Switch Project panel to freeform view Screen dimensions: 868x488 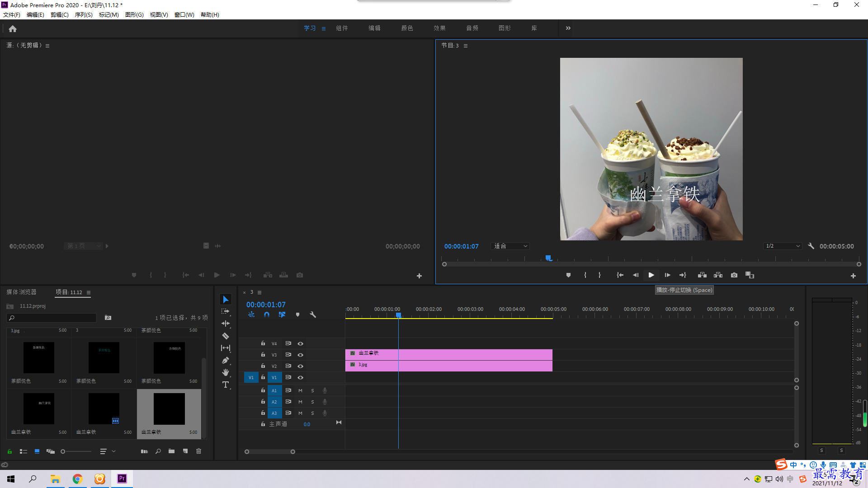(50, 451)
